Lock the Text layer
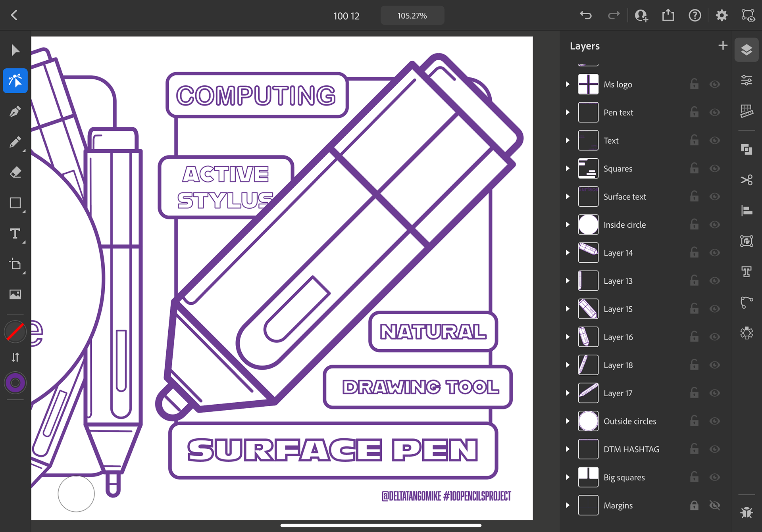762x532 pixels. point(694,140)
